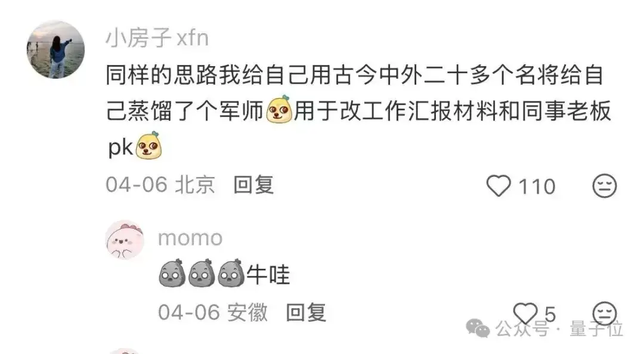Tap the 公众号 量子位 watermark text
Screen dimensions: 644x354
[x=559, y=329]
